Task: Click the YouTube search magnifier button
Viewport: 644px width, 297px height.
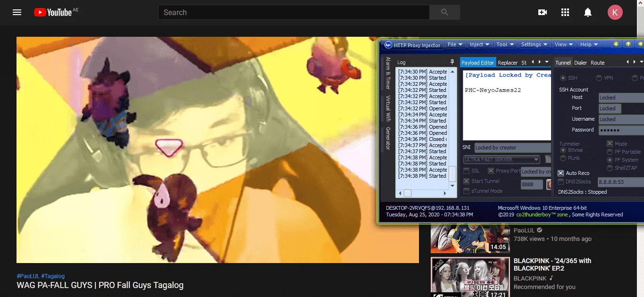Action: point(444,12)
